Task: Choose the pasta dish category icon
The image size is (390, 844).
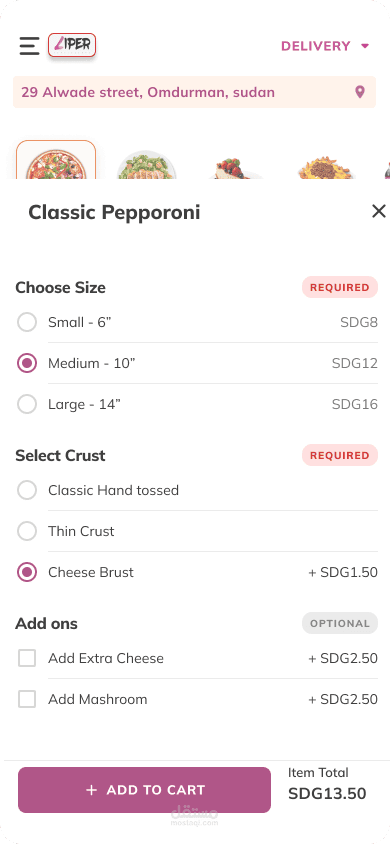Action: tap(325, 167)
